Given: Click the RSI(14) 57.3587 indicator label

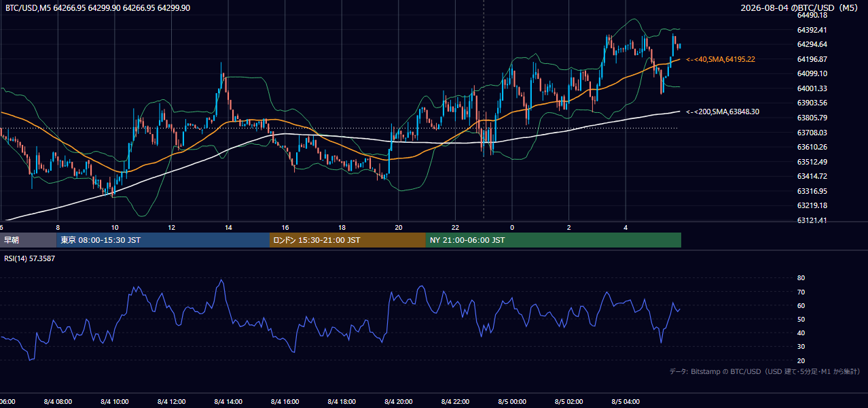Looking at the screenshot, I should pos(30,258).
